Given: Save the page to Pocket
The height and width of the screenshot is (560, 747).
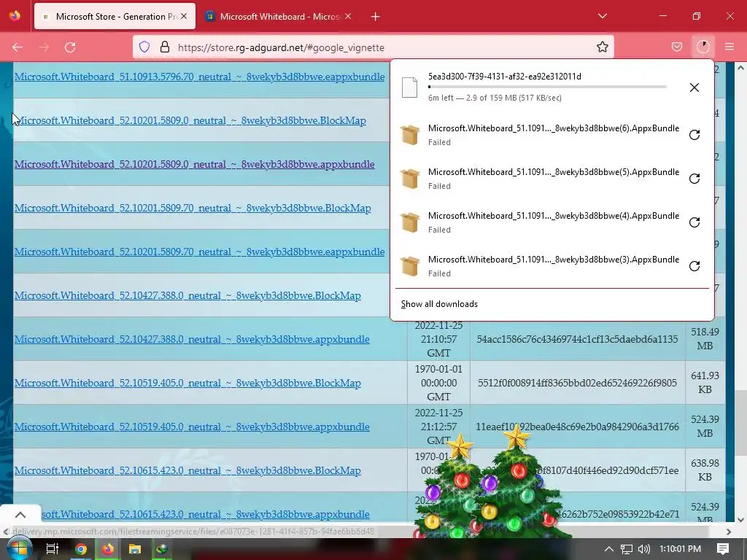Looking at the screenshot, I should coord(677,47).
